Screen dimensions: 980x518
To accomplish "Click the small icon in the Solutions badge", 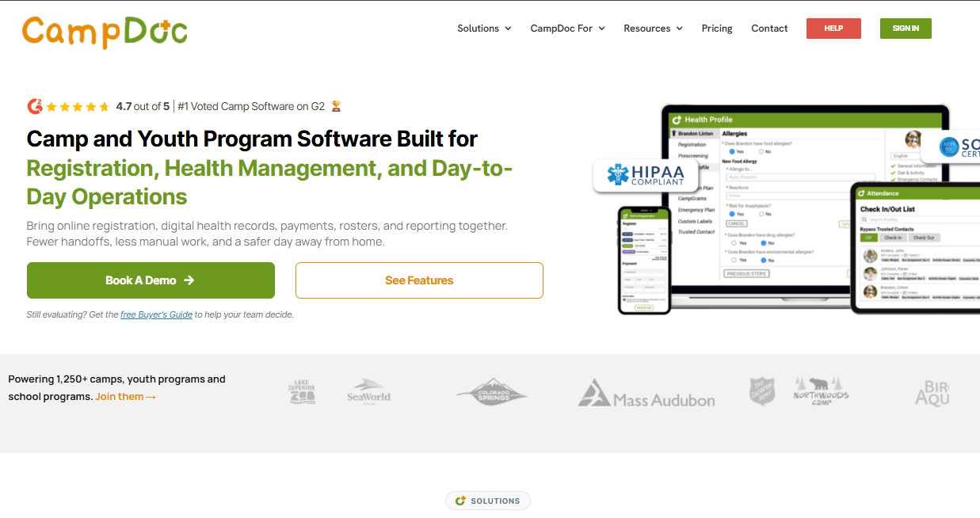I will pyautogui.click(x=460, y=501).
